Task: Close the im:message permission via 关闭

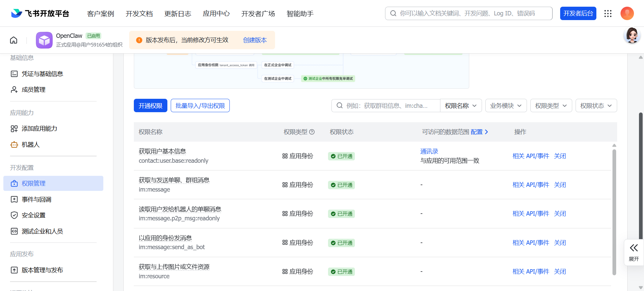Action: point(560,185)
